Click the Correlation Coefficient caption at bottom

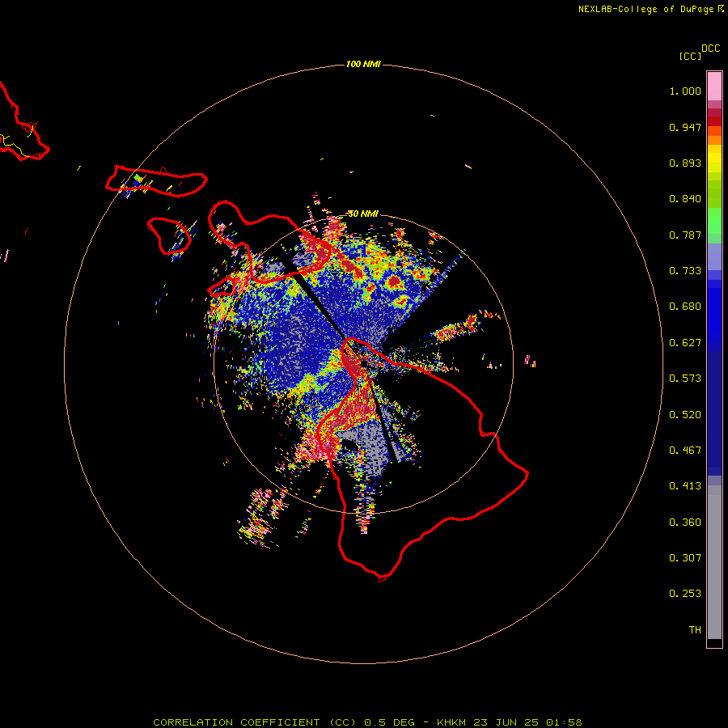click(x=367, y=722)
